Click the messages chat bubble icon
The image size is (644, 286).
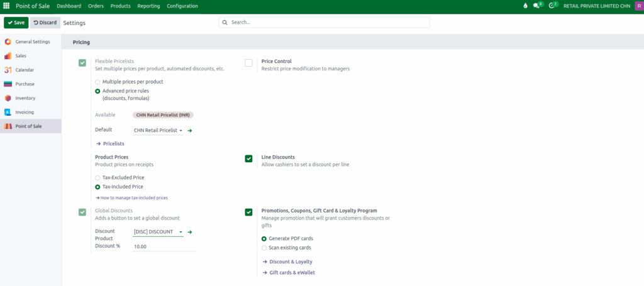click(536, 6)
